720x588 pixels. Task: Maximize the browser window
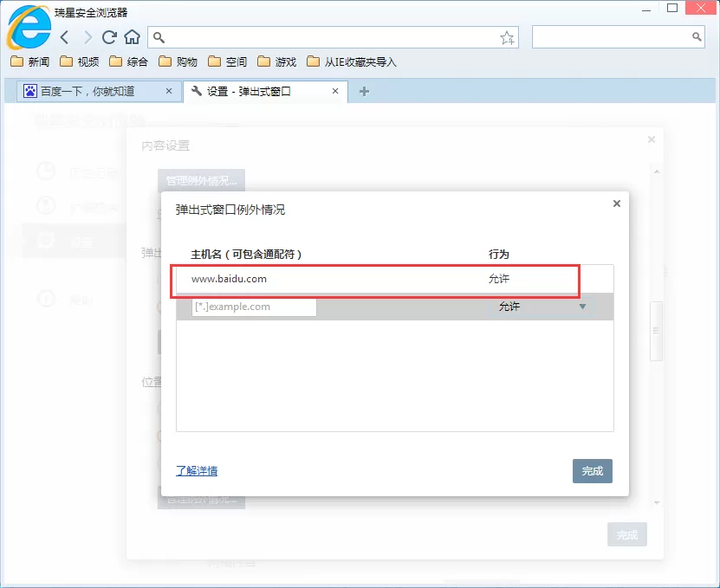(x=672, y=9)
